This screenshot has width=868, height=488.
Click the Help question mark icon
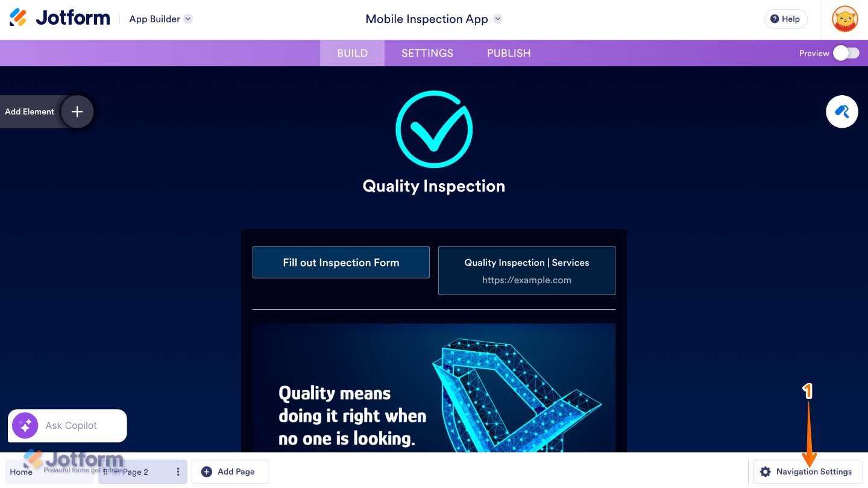773,19
